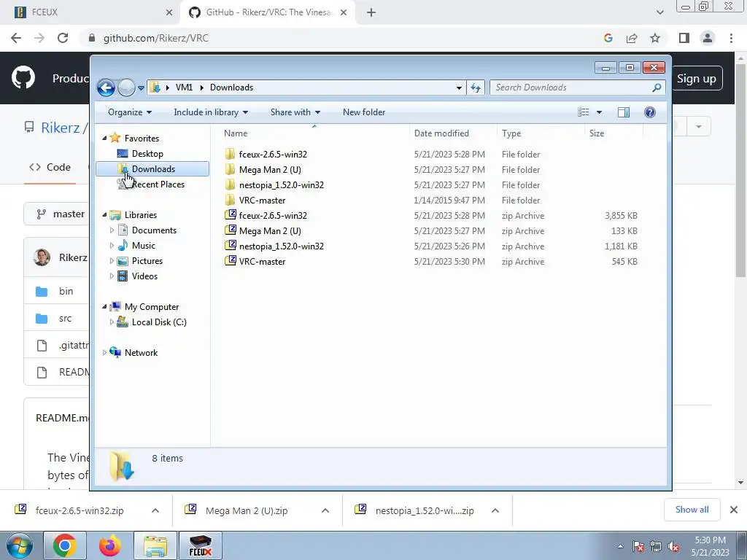This screenshot has width=747, height=560.
Task: Open recent locations dropdown beside the Explorer nav arrows
Action: pyautogui.click(x=141, y=88)
